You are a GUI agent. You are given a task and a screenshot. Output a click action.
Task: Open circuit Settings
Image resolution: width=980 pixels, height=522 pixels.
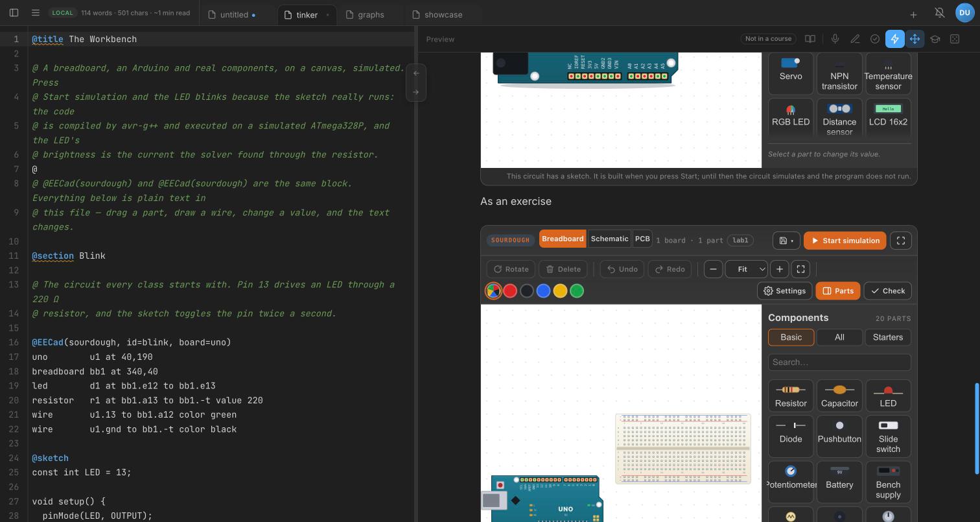click(784, 291)
